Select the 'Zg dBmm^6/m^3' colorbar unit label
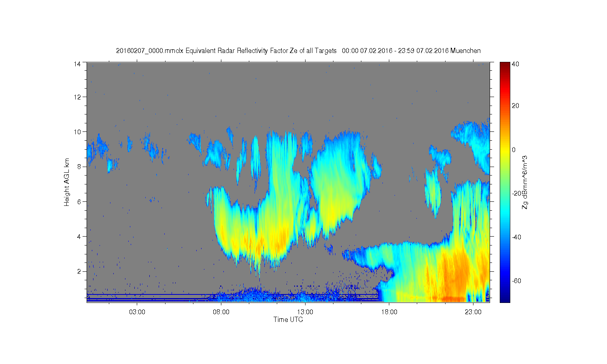Viewport: 607px width, 364px height. pos(525,182)
